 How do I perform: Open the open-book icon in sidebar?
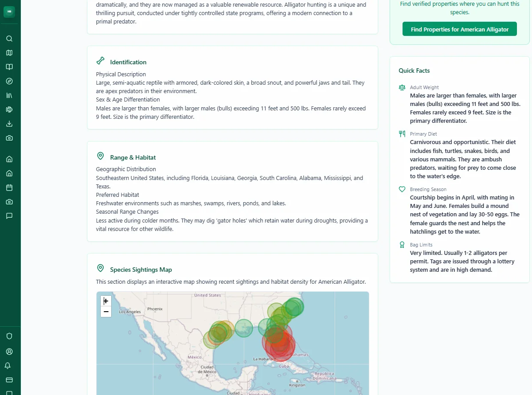coord(9,67)
